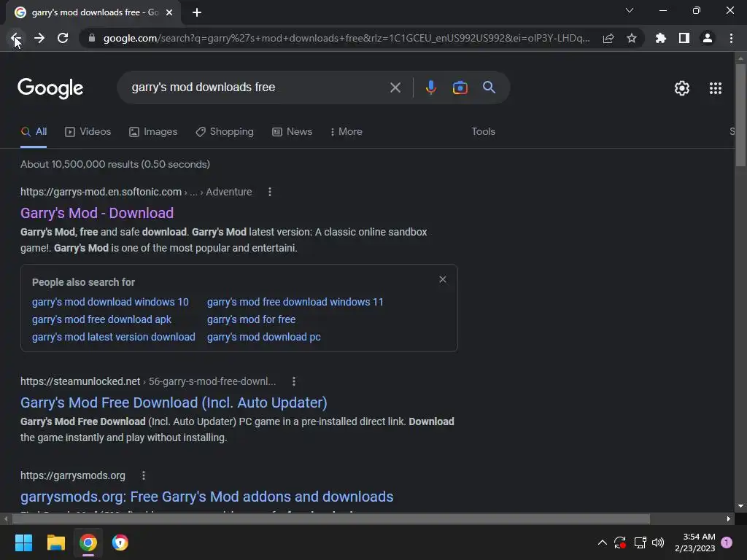Screen dimensions: 747x560
Task: Click the scroll-down arrow of vertical scrollbar
Action: pos(740,506)
